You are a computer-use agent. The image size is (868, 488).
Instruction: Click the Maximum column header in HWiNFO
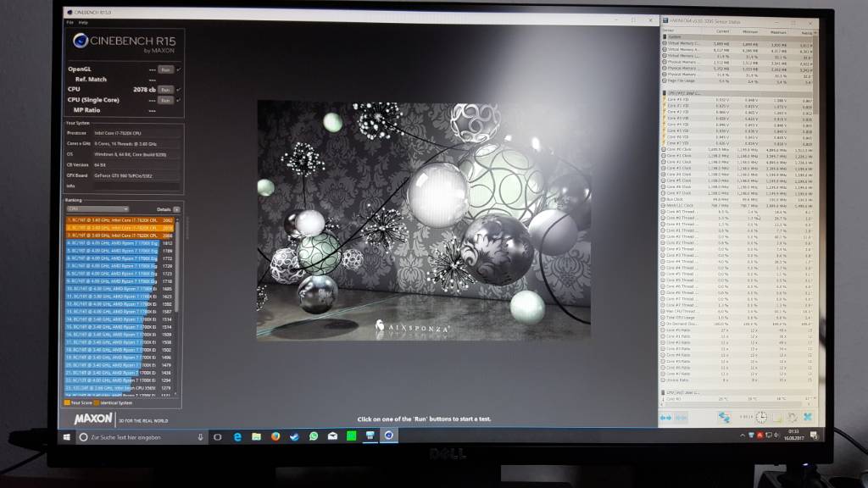click(778, 32)
